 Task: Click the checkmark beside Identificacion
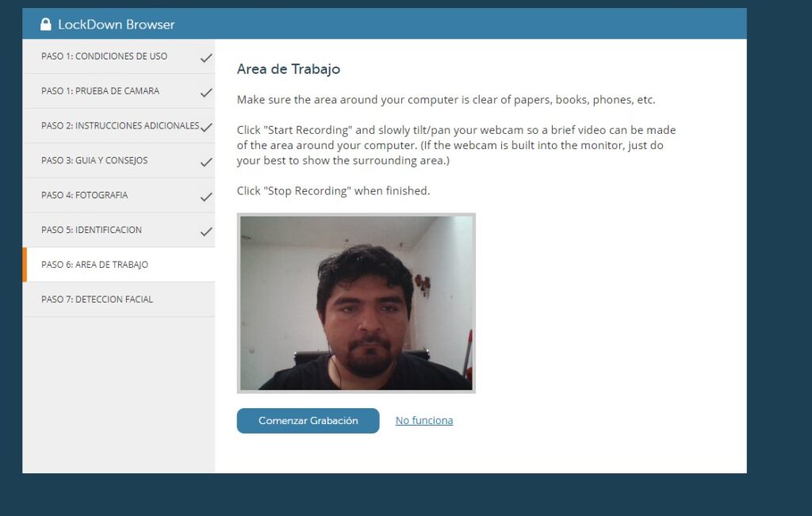[x=206, y=231]
